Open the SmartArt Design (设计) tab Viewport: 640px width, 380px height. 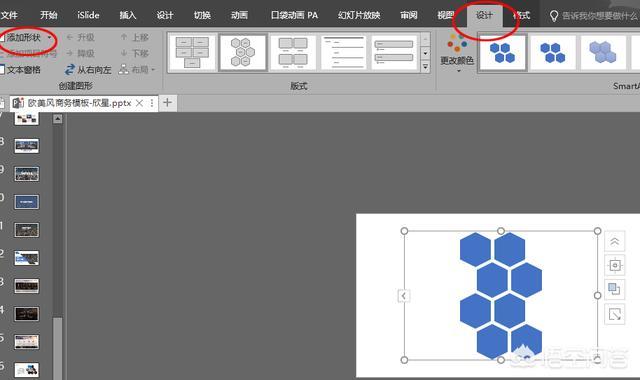(484, 15)
